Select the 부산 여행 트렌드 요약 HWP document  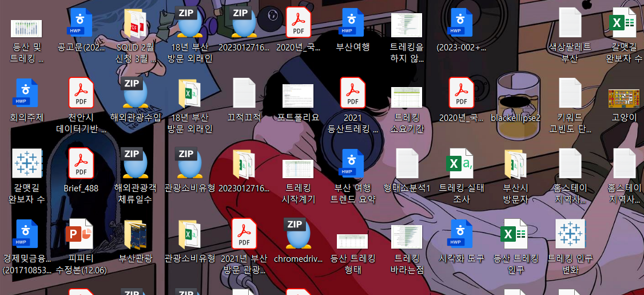point(353,163)
